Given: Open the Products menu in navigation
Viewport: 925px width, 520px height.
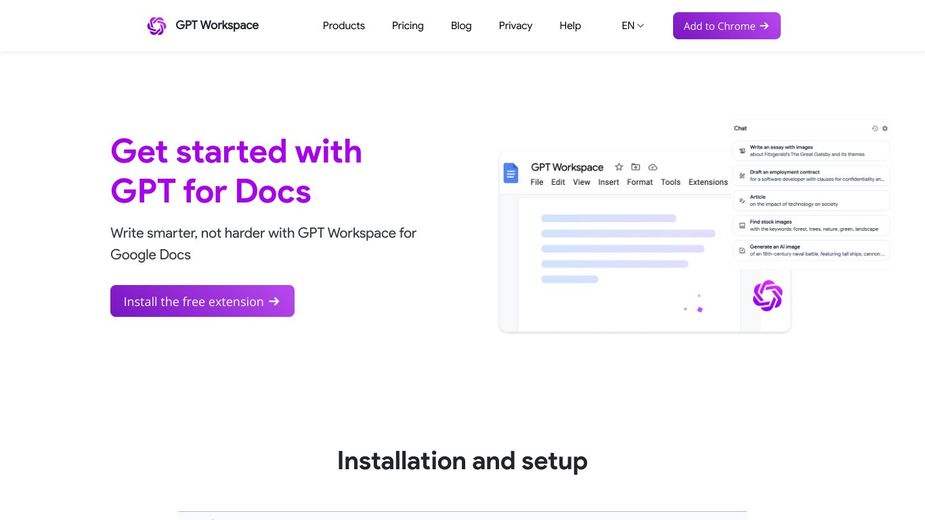Looking at the screenshot, I should click(x=343, y=26).
